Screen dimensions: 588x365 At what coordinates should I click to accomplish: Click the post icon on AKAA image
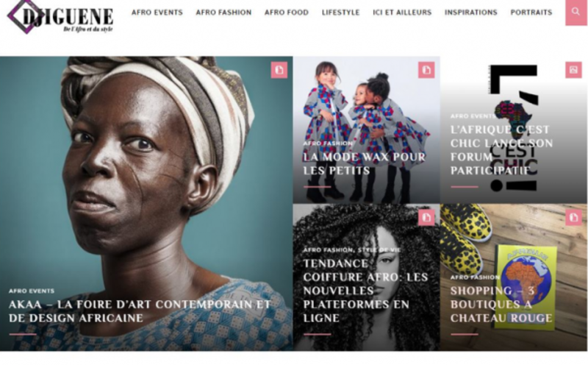(279, 70)
